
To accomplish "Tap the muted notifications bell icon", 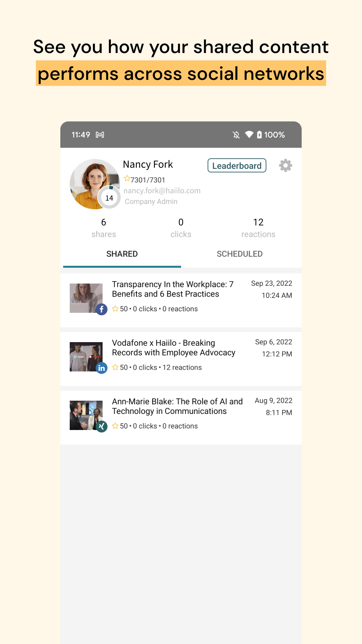I will tap(236, 135).
